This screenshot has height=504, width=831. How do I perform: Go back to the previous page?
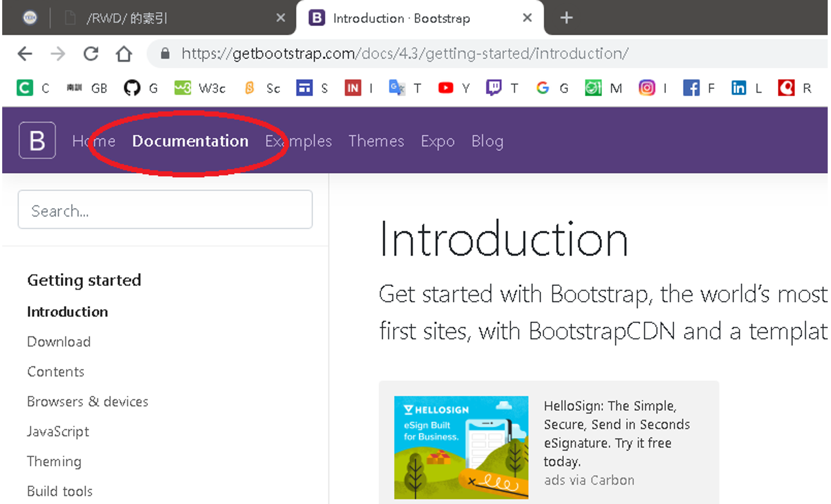(25, 54)
